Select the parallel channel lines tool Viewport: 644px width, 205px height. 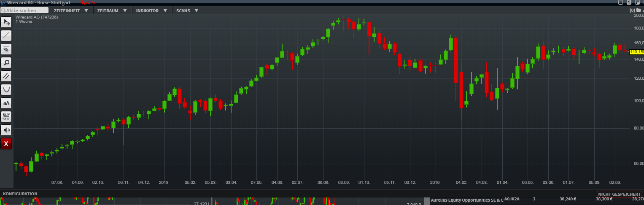point(6,76)
